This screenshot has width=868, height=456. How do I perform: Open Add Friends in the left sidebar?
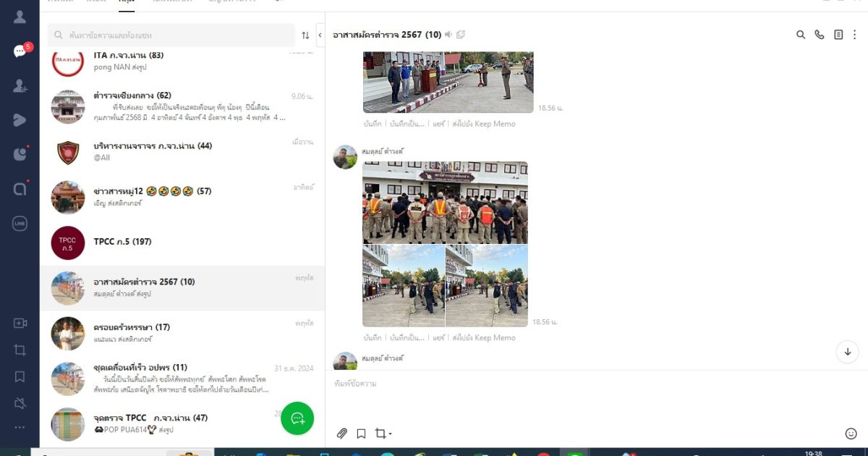pyautogui.click(x=20, y=85)
